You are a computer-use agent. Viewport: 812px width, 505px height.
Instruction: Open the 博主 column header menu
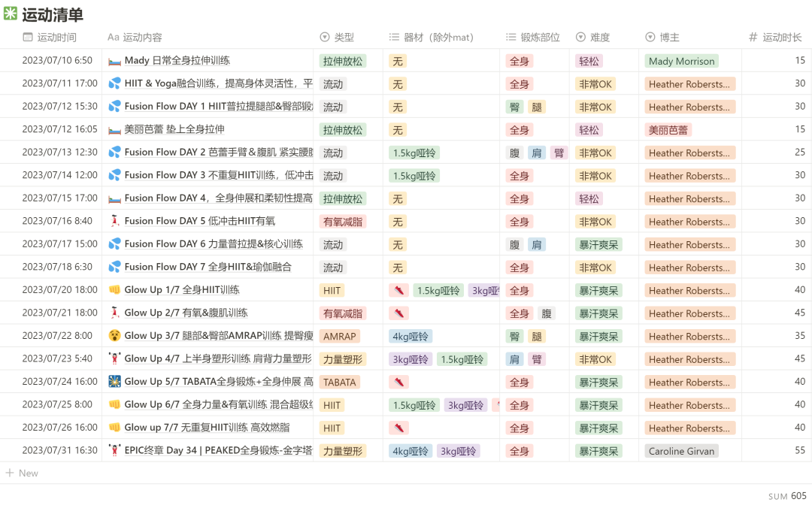click(662, 38)
